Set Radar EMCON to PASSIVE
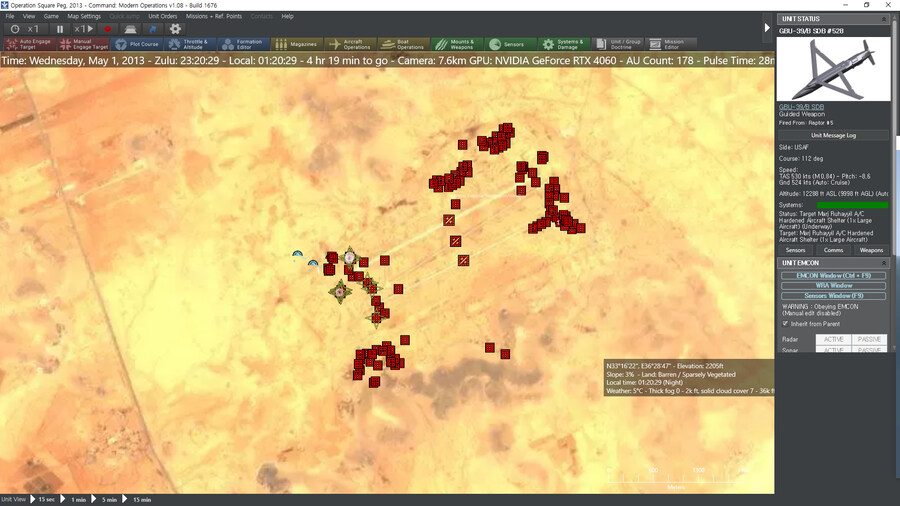This screenshot has width=900, height=506. pos(869,340)
